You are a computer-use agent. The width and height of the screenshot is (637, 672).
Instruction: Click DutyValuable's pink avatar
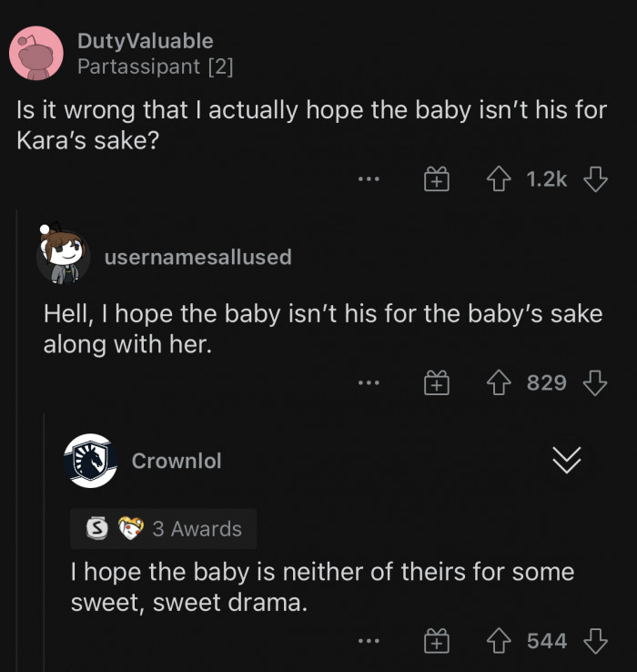click(35, 54)
